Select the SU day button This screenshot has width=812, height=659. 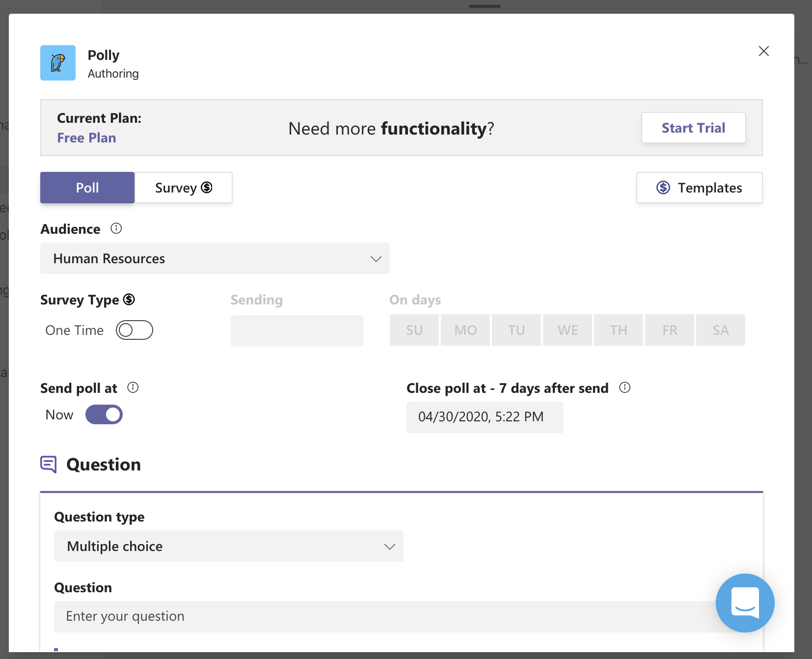click(414, 330)
